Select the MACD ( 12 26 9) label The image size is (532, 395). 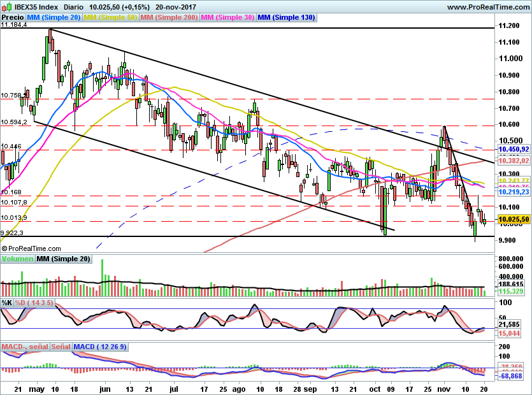coord(100,347)
